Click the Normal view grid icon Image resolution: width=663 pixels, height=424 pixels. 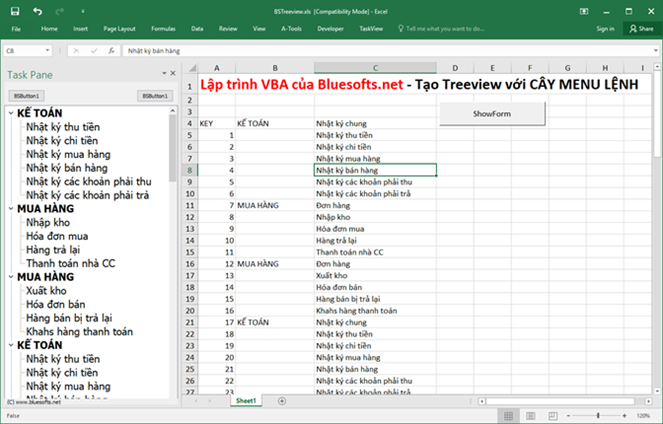509,416
